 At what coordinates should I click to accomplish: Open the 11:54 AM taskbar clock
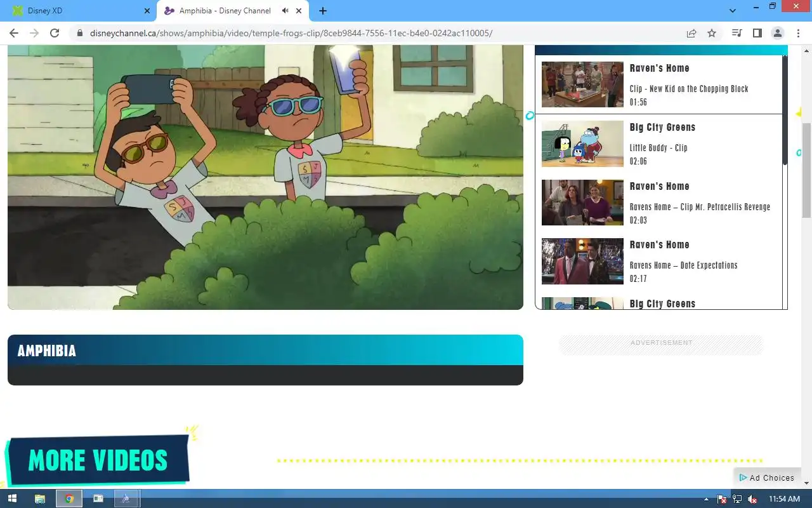click(x=784, y=499)
